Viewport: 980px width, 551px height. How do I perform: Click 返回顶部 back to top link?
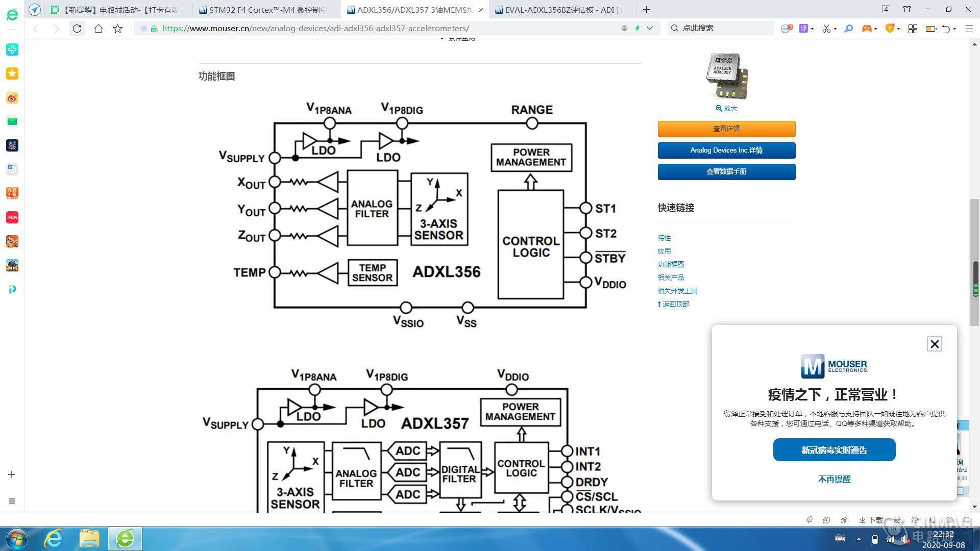click(673, 304)
